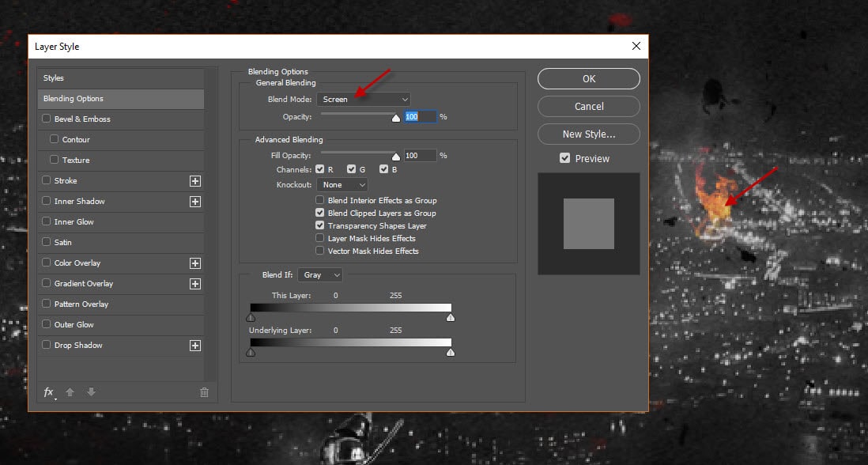Click the plus icon beside Color Overlay
The width and height of the screenshot is (868, 465).
(195, 263)
